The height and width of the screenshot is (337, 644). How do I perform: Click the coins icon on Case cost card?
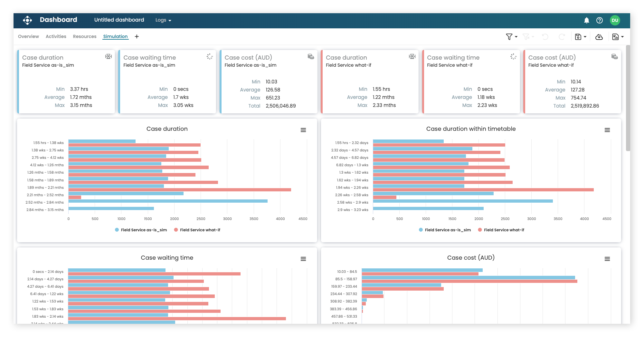pos(311,56)
